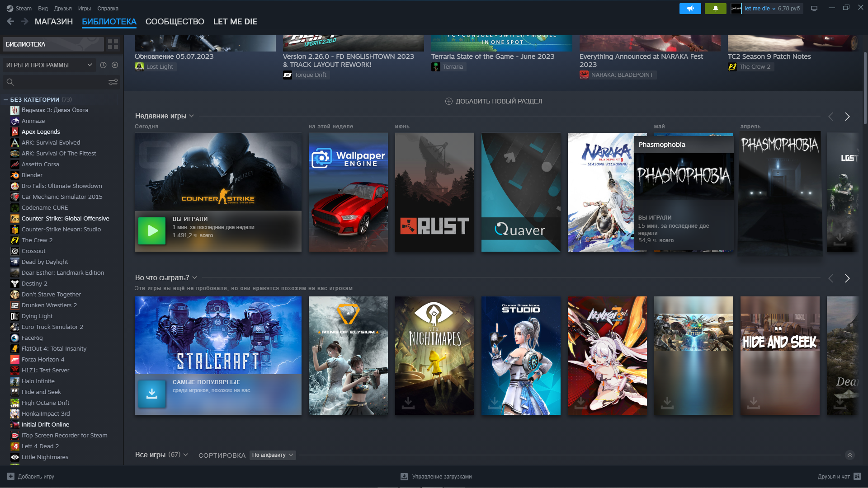This screenshot has width=868, height=488.
Task: Open TC2 Season 9 Patch Notes news
Action: coord(769,56)
